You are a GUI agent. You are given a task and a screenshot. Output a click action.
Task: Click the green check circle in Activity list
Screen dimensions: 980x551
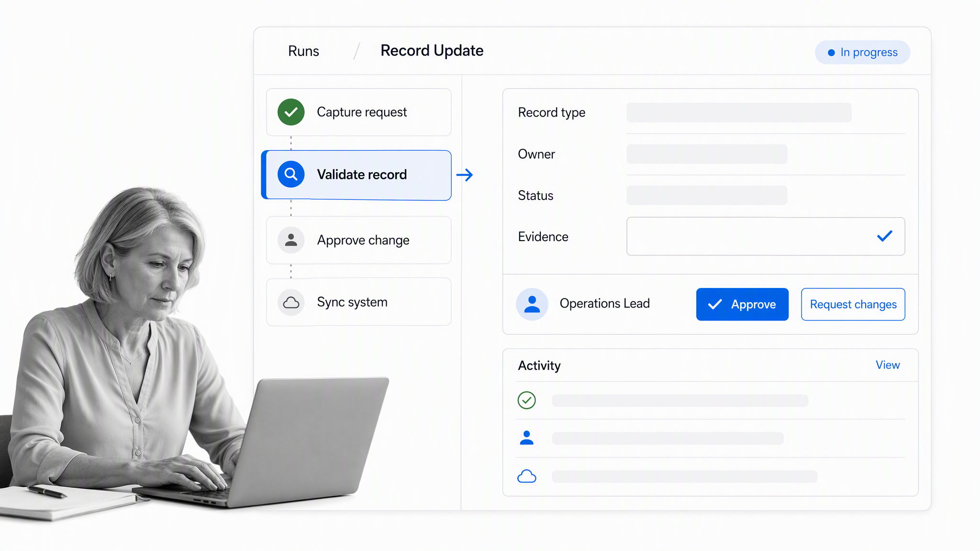pyautogui.click(x=526, y=400)
